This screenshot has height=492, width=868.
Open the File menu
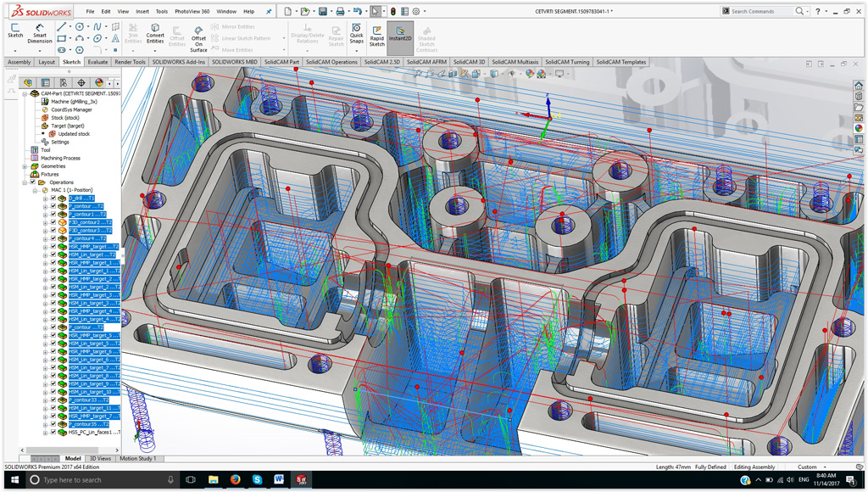pyautogui.click(x=90, y=11)
